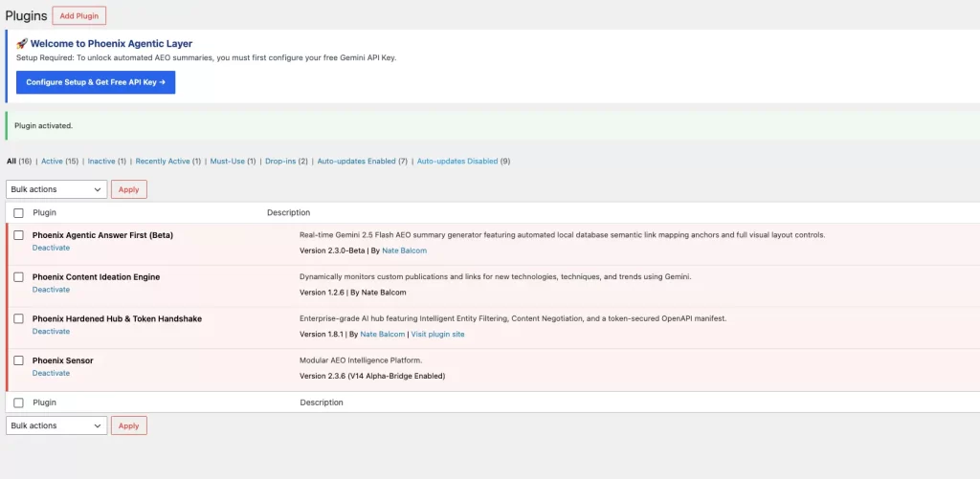Click the Add Plugin button
Image resolution: width=980 pixels, height=479 pixels.
click(x=78, y=15)
